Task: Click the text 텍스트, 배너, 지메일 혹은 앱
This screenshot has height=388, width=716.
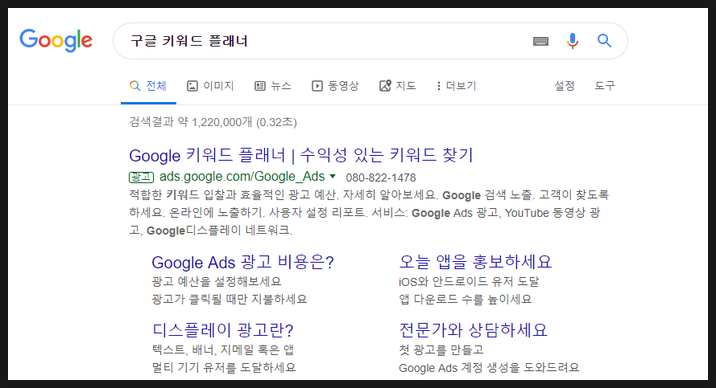Action: pos(223,350)
